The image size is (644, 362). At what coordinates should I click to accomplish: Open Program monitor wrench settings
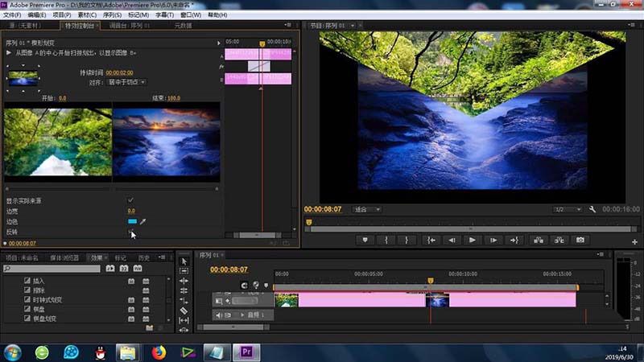(x=592, y=209)
